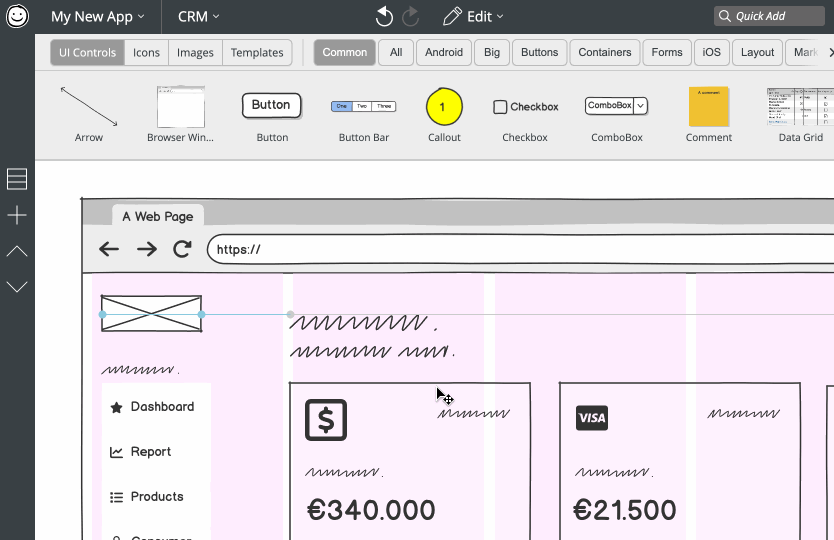The height and width of the screenshot is (540, 834).
Task: Select the Containers category tab
Action: pos(605,53)
